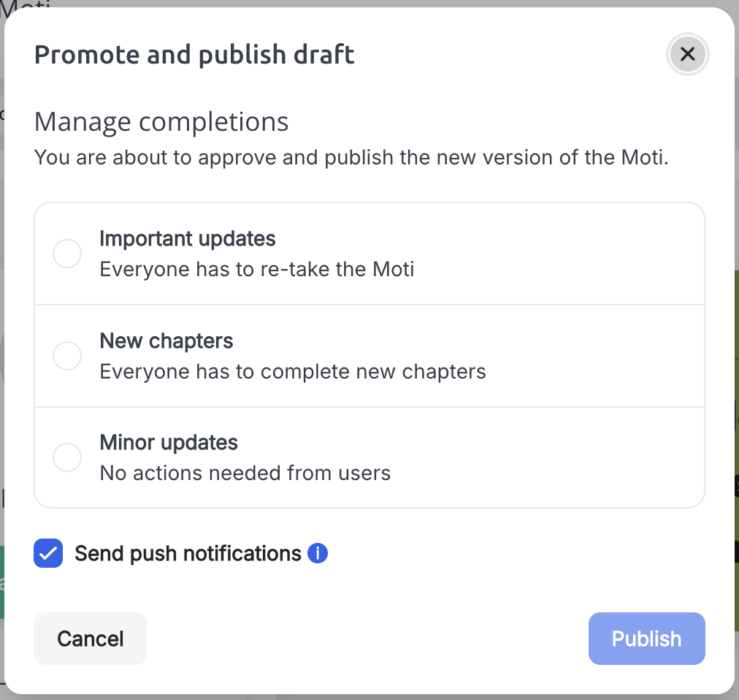Click the "Promote and publish draft" dialog title
739x700 pixels.
tap(194, 55)
